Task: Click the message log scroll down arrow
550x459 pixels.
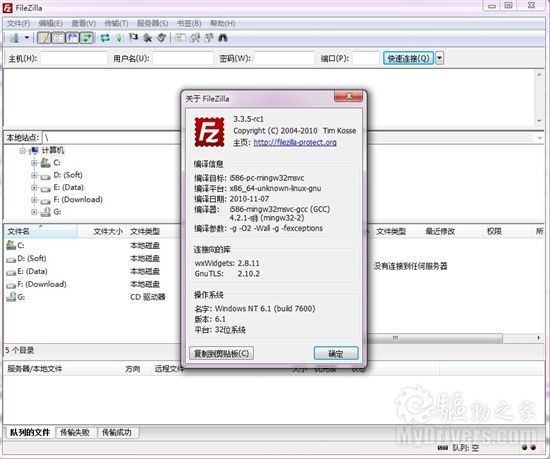Action: point(539,121)
